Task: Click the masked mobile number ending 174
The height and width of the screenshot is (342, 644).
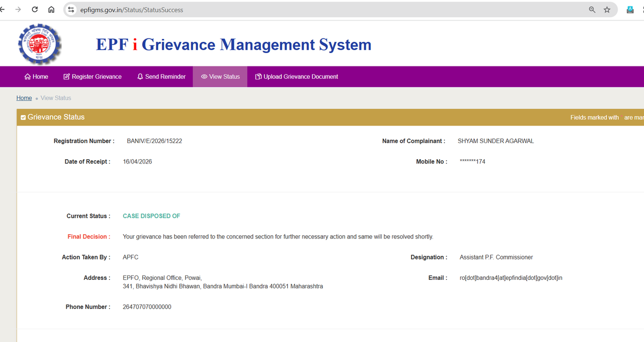Action: [473, 161]
